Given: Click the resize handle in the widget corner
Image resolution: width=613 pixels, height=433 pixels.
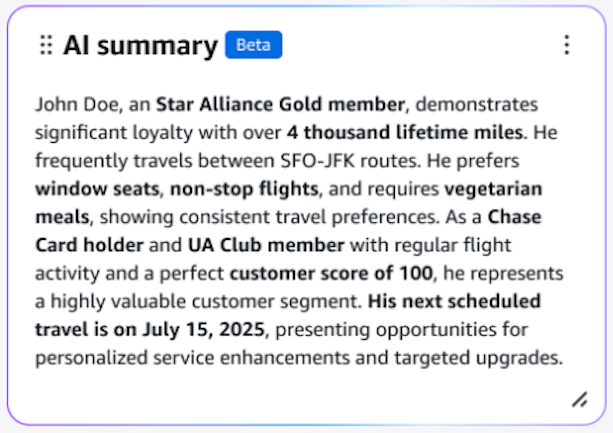Looking at the screenshot, I should pos(578,400).
